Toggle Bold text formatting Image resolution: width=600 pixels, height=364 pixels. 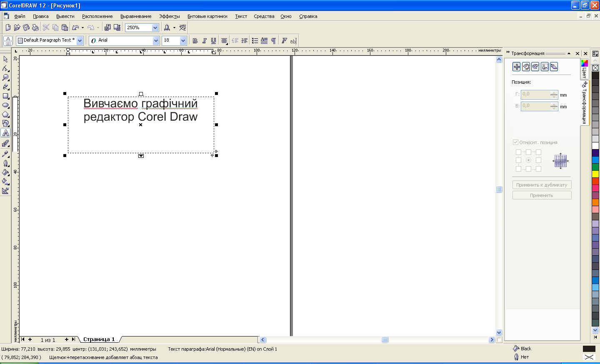[x=195, y=41]
